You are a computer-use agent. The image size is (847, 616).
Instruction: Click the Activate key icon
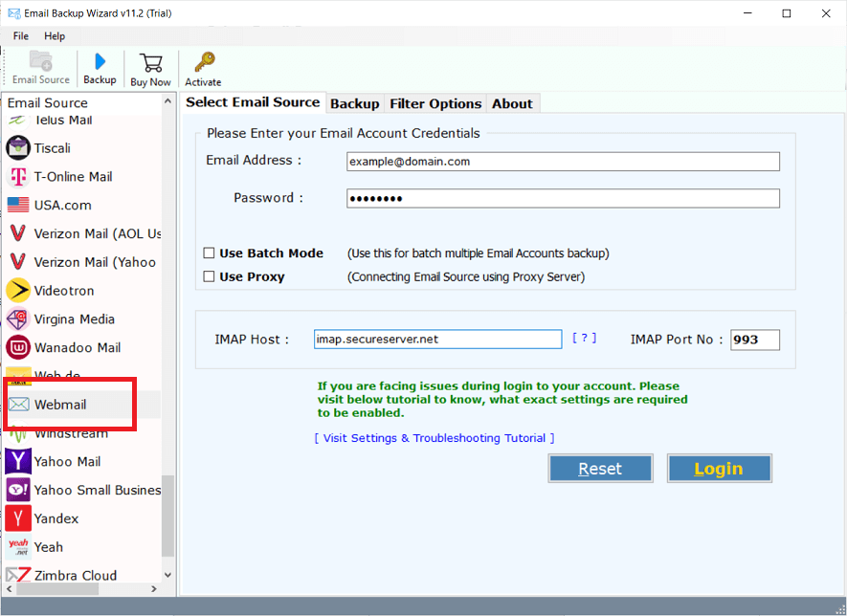pos(203,63)
